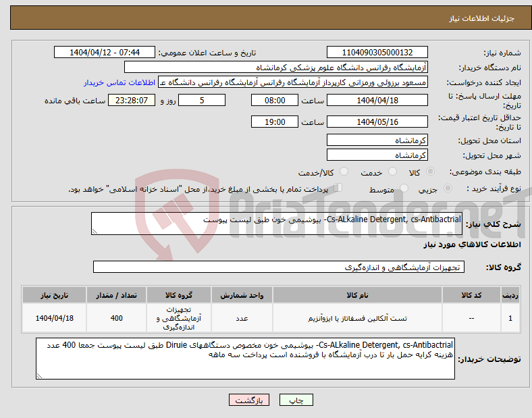Click the استان محل تحویل field کرمانشاه
Viewport: 532px width, 418px height.
(377, 140)
